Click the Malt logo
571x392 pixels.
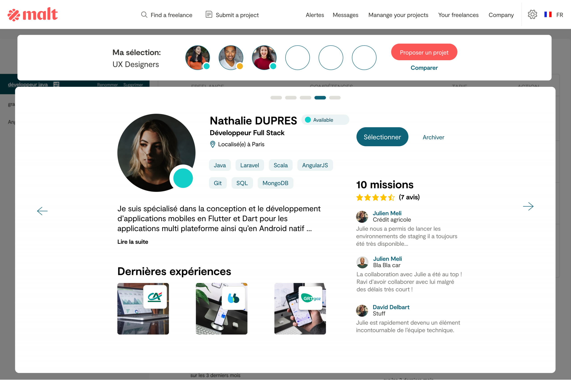click(x=33, y=14)
